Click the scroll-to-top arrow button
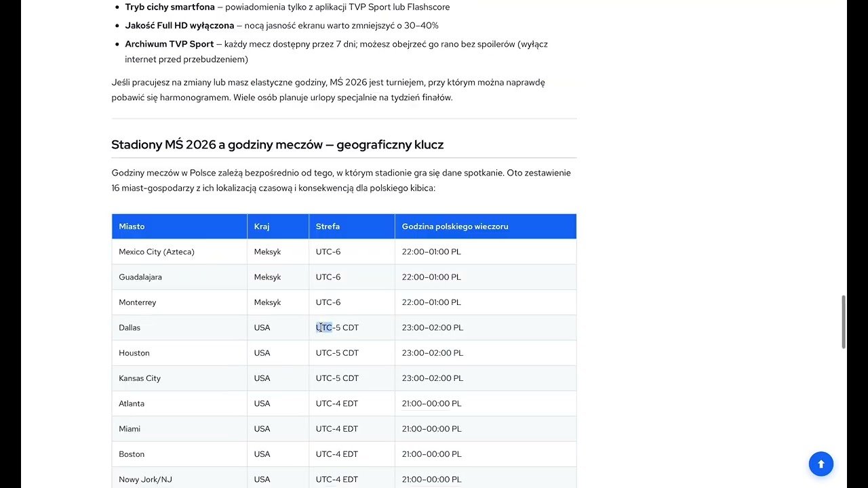The image size is (868, 488). click(x=821, y=464)
